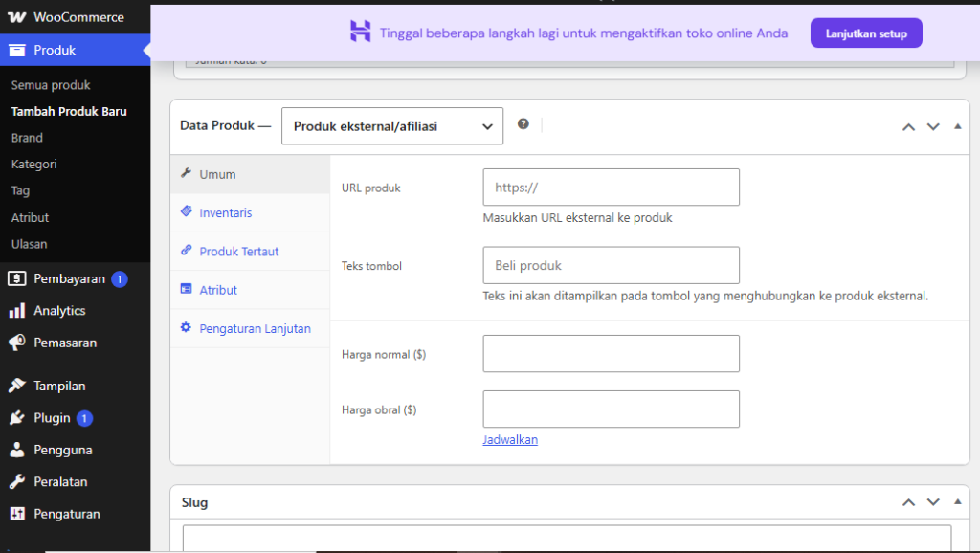Click the Pengaturan sliders icon
This screenshot has height=553, width=980.
click(17, 514)
